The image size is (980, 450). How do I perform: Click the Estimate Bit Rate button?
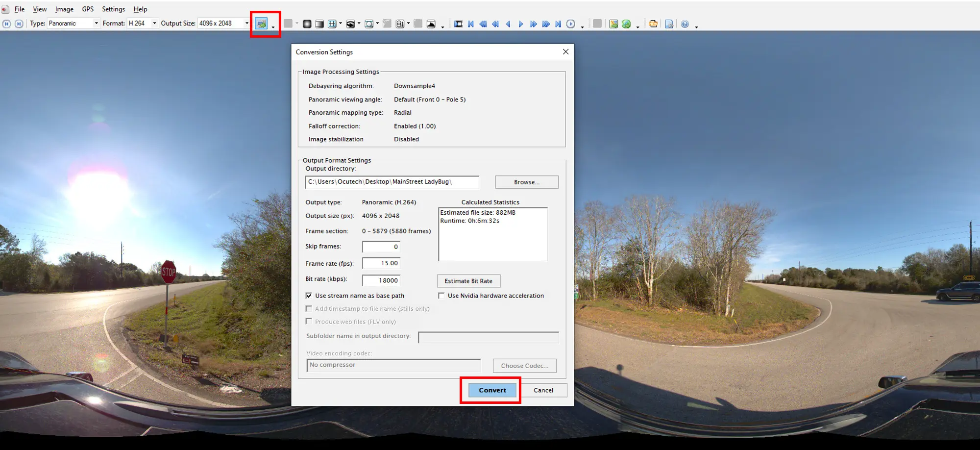tap(468, 281)
